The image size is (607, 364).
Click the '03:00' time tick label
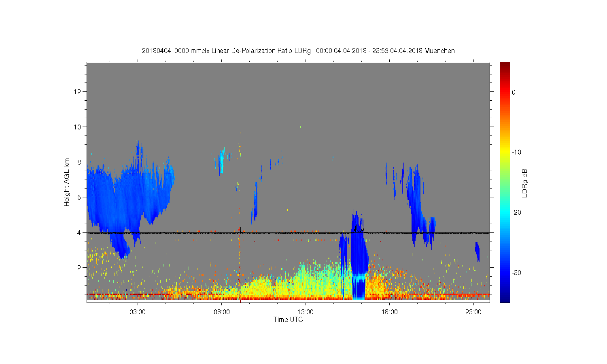point(138,312)
